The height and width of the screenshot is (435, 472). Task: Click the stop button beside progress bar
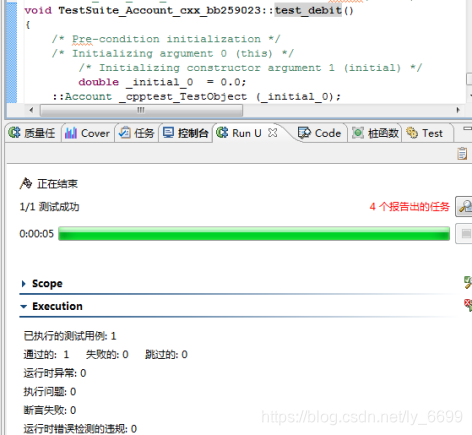[465, 234]
